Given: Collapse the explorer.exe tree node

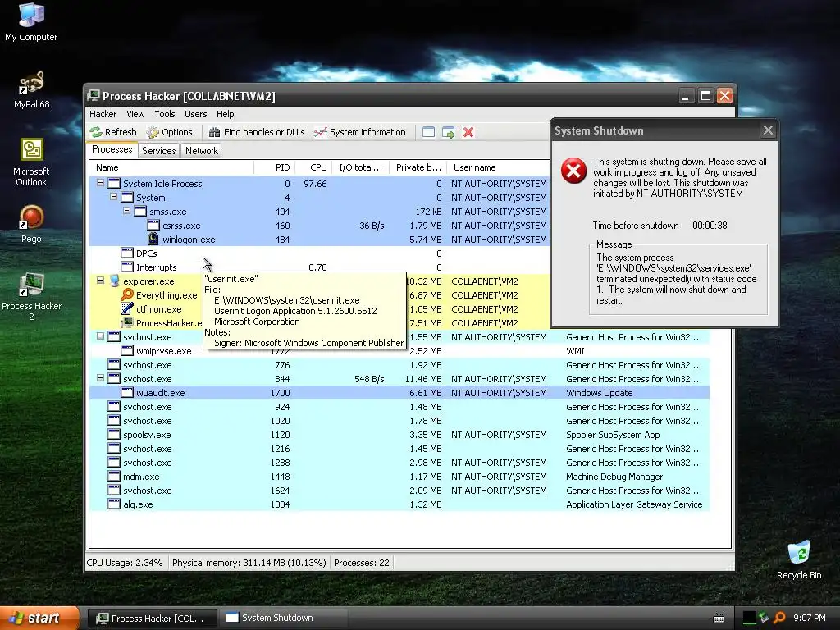Looking at the screenshot, I should point(100,281).
